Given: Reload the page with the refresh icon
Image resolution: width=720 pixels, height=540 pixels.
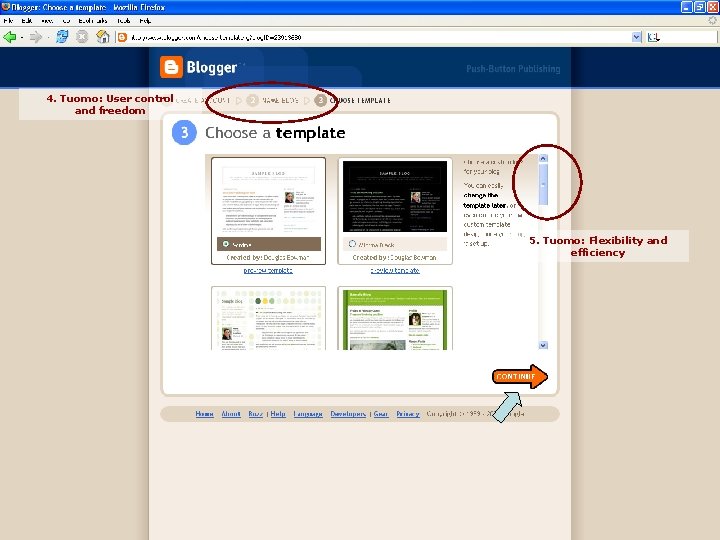Looking at the screenshot, I should point(62,37).
